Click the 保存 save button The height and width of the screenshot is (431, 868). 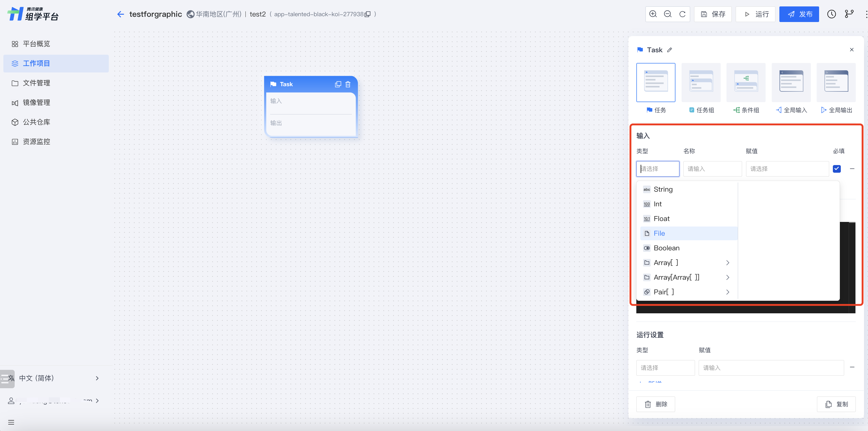click(713, 14)
